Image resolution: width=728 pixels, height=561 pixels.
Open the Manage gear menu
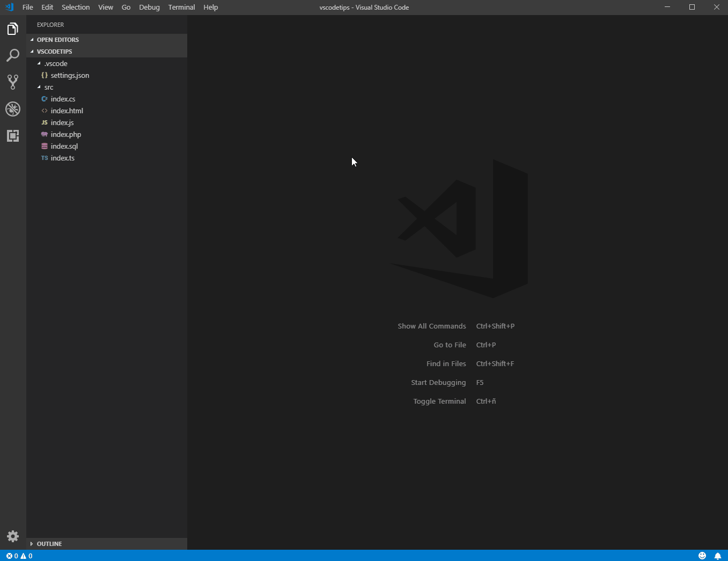[x=13, y=536]
